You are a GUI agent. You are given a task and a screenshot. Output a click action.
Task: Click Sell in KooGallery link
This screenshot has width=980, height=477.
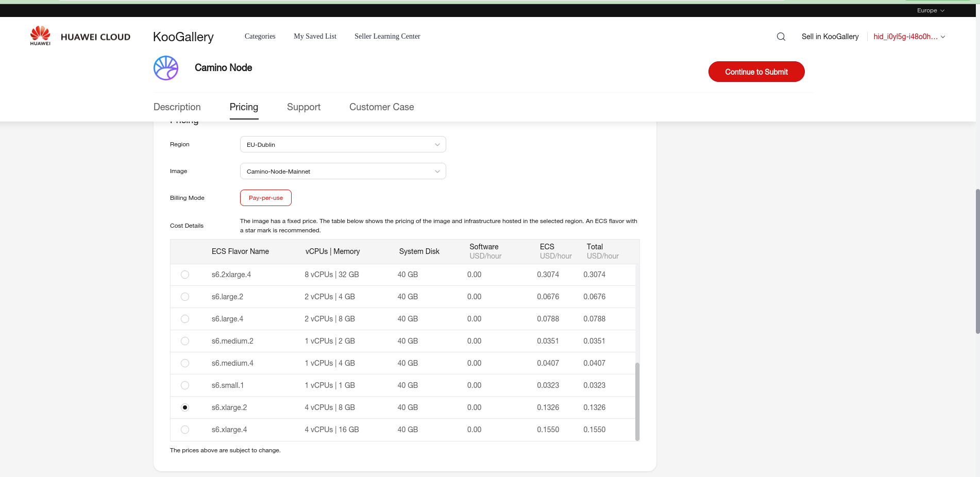(x=830, y=37)
